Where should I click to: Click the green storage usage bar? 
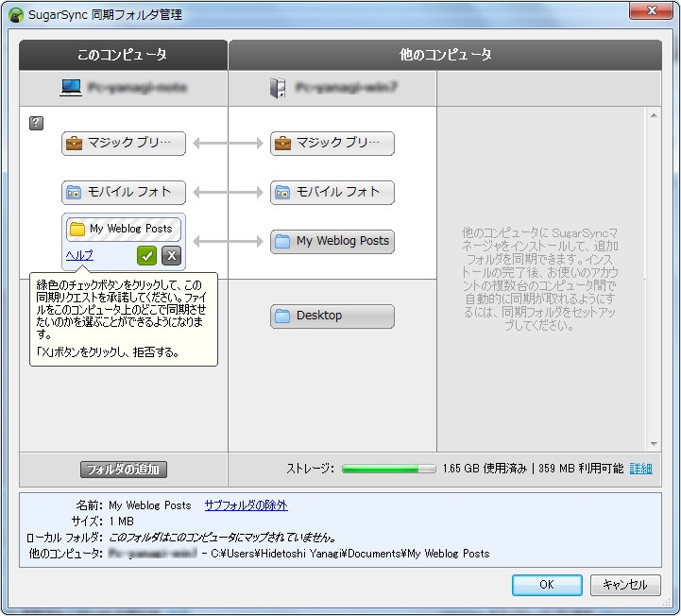point(389,469)
